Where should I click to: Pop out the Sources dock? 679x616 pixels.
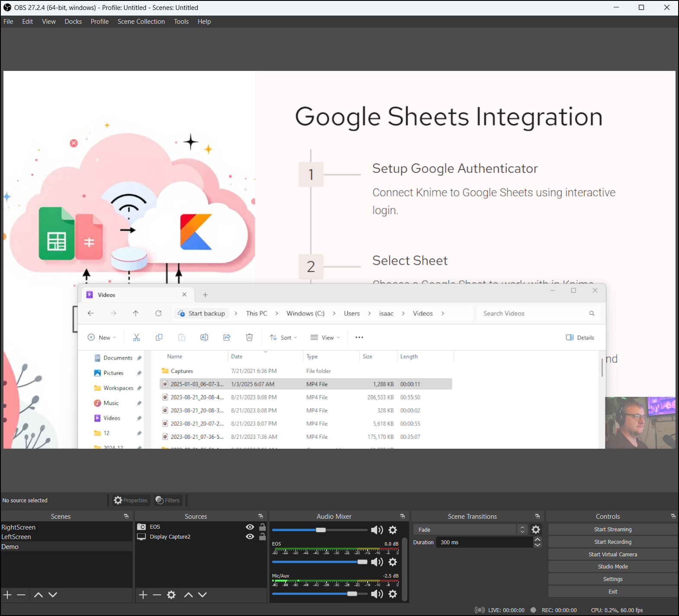(x=261, y=516)
